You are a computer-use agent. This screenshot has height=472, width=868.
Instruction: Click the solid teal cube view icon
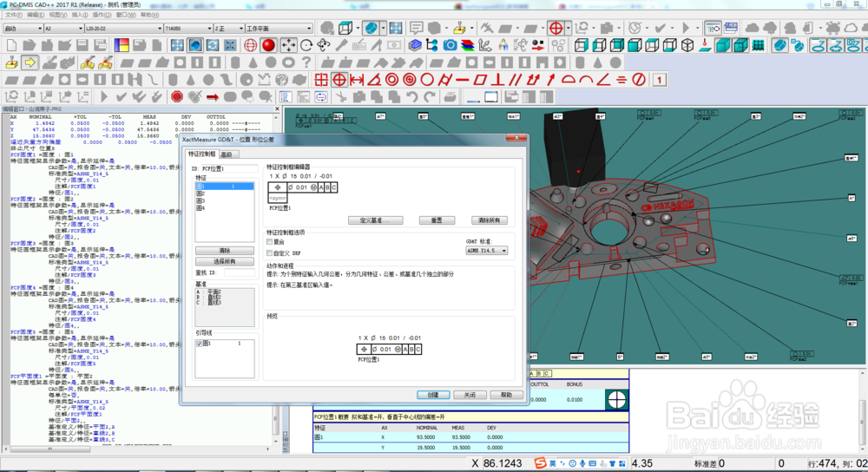pos(722,45)
